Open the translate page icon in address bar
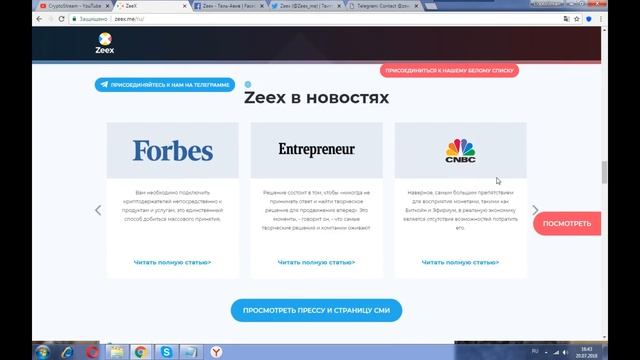The height and width of the screenshot is (360, 640). 567,19
